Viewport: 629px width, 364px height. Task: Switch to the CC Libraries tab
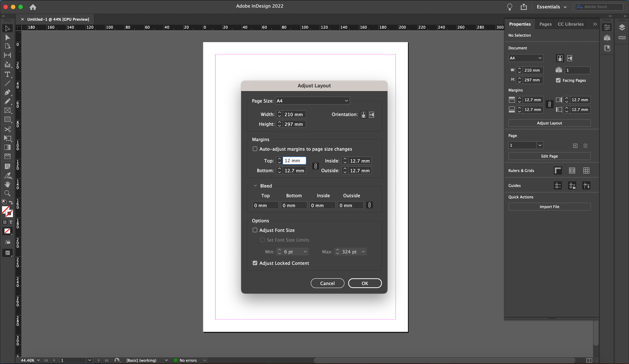pyautogui.click(x=571, y=24)
